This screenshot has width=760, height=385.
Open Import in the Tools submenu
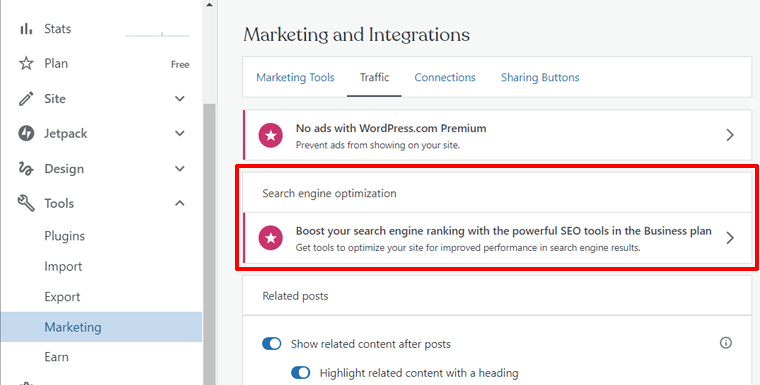(x=63, y=267)
